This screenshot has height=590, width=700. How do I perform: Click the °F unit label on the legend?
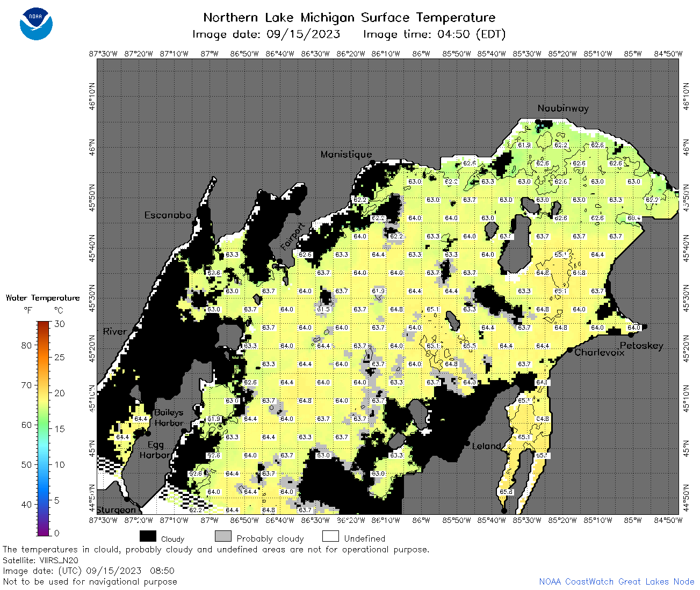point(27,310)
